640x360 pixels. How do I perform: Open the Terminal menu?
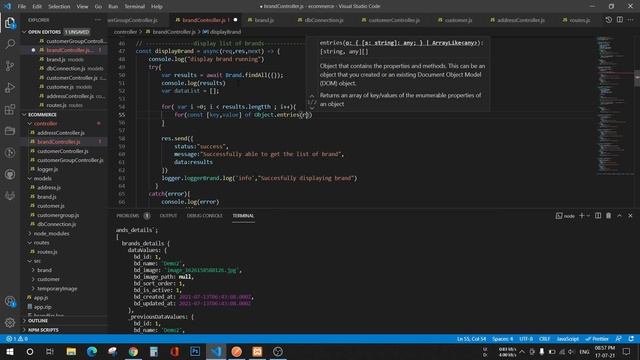coord(134,6)
